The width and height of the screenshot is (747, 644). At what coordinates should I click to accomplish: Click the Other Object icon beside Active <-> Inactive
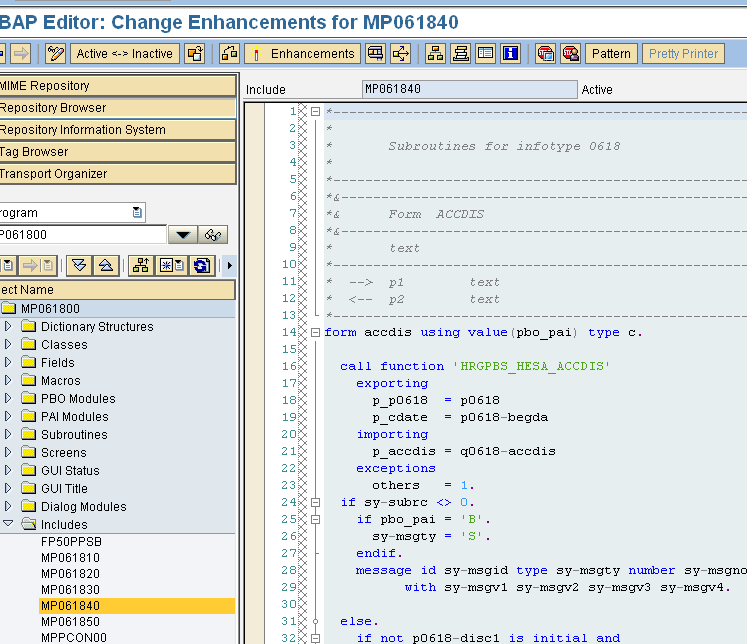(195, 54)
